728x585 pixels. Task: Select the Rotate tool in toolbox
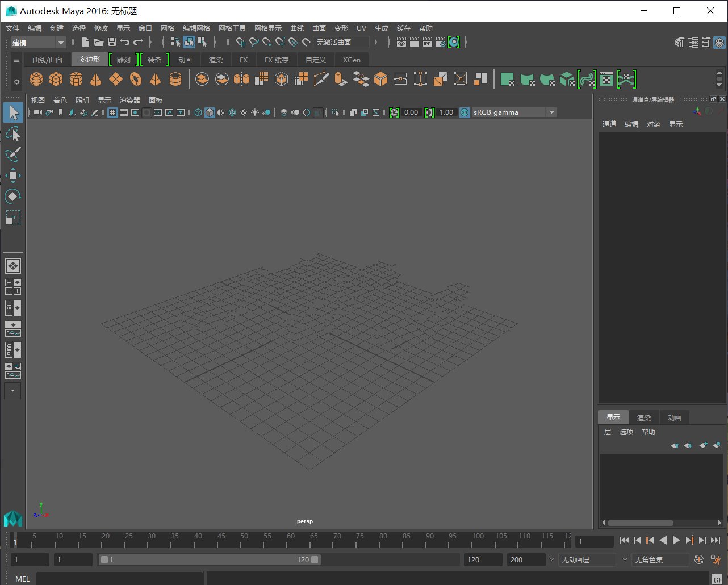point(13,197)
